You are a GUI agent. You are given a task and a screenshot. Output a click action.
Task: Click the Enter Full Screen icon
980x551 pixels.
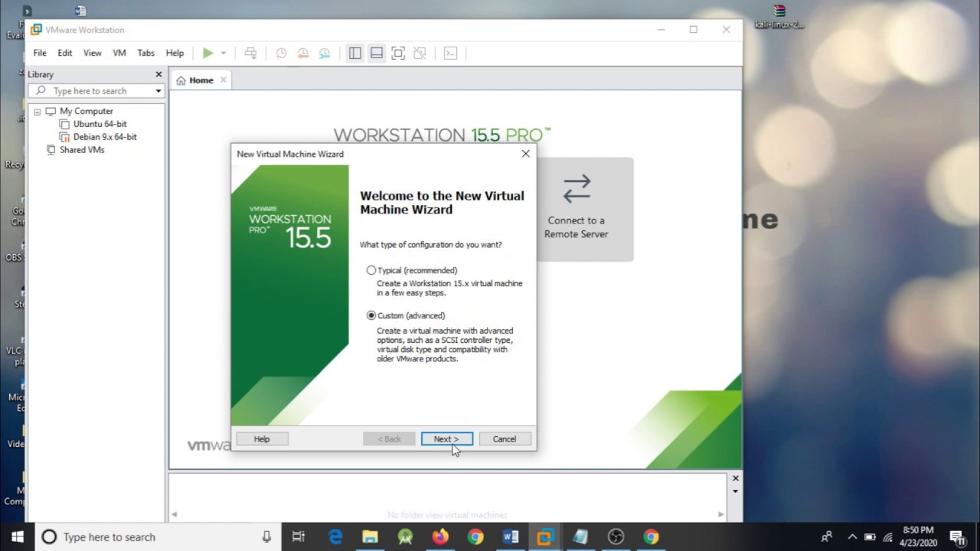398,53
